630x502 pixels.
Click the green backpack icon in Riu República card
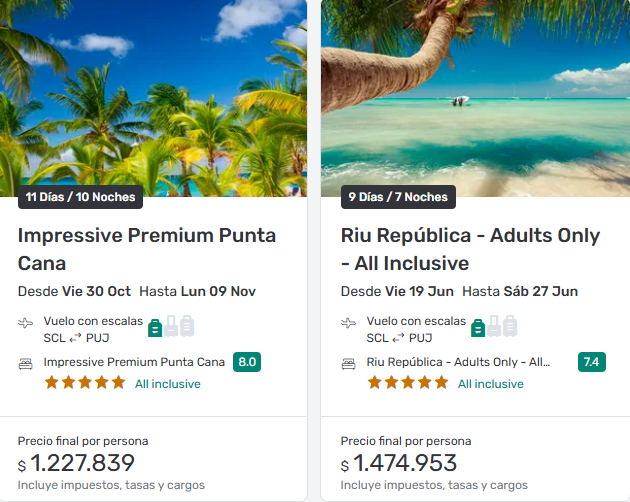(478, 326)
